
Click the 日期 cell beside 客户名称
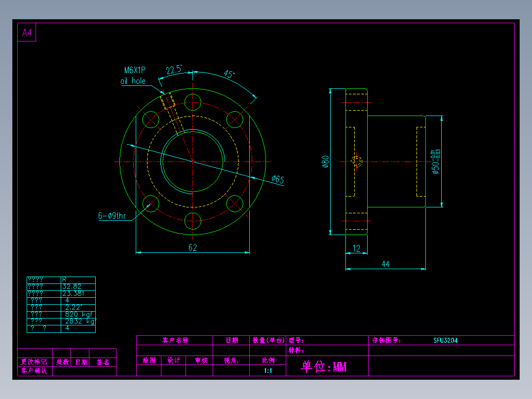(x=232, y=340)
